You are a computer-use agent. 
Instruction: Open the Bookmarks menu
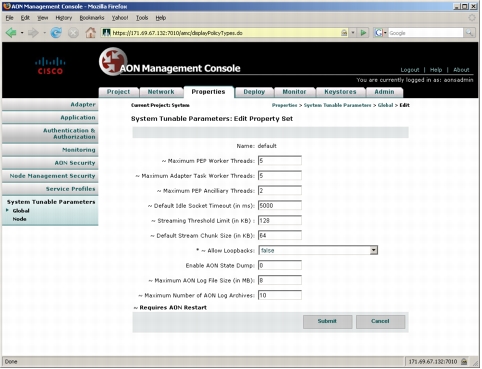coord(92,18)
